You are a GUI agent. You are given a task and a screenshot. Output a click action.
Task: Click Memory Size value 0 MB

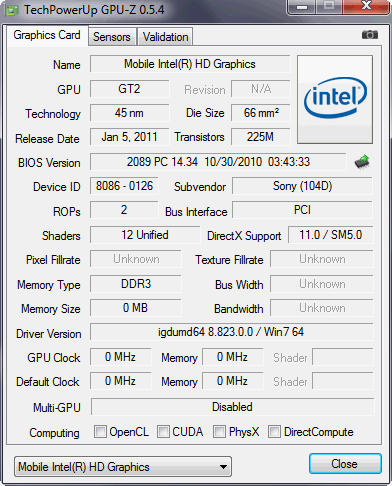(x=136, y=308)
